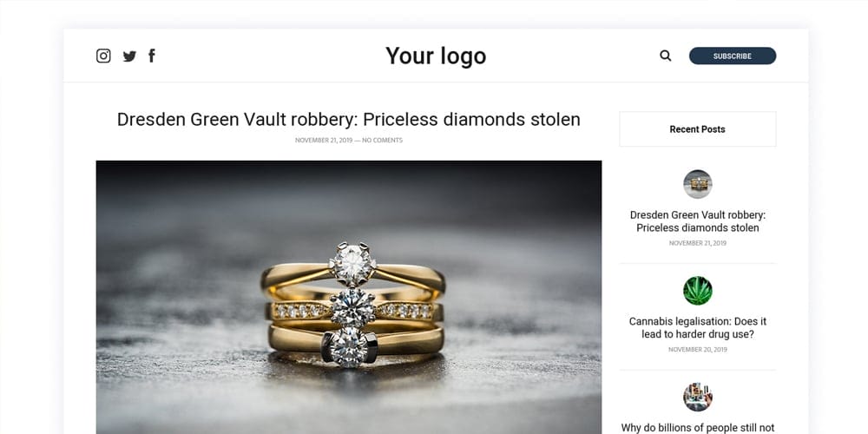Open the No Comments link

(382, 141)
